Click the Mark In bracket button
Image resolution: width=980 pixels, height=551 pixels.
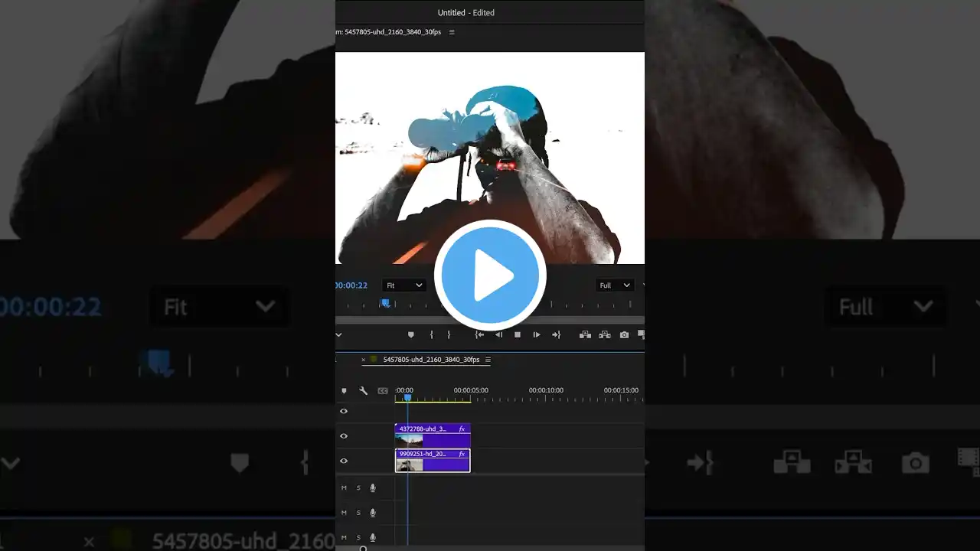click(x=432, y=334)
